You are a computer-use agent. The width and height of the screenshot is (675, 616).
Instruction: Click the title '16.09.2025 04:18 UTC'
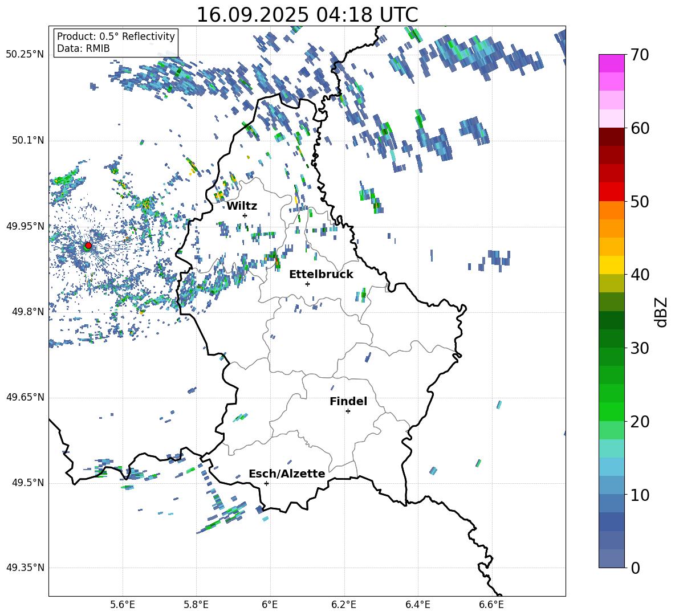coord(307,14)
